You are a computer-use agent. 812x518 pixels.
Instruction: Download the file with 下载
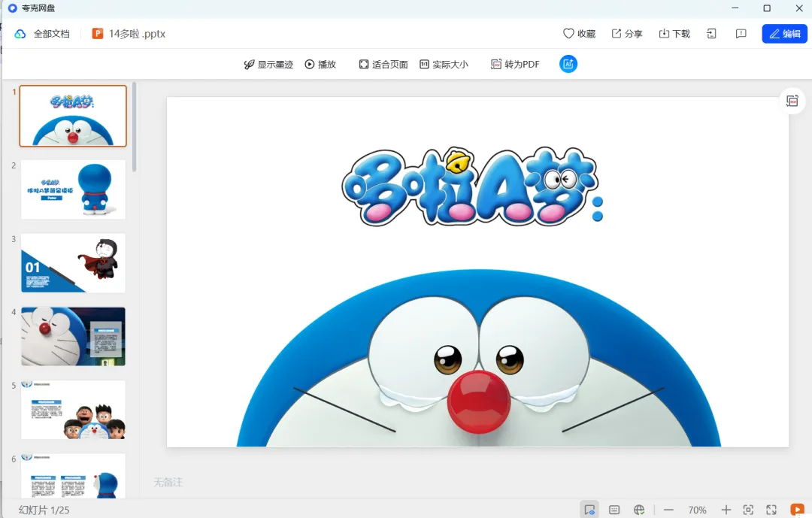pos(674,34)
